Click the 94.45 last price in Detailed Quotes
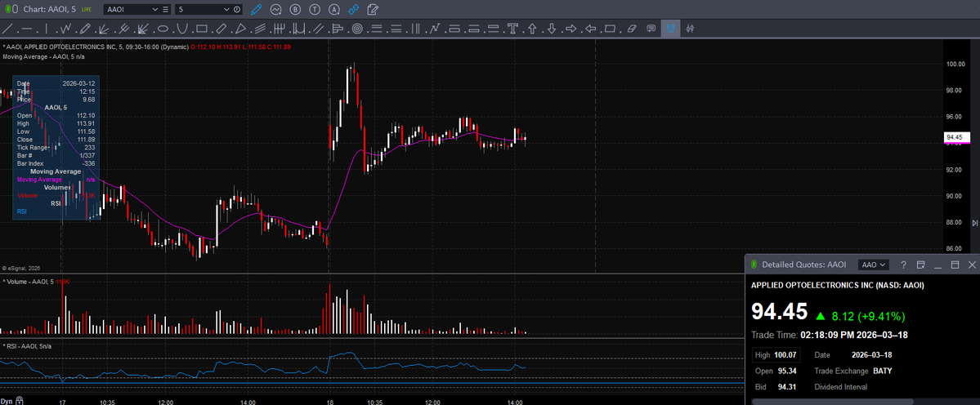This screenshot has height=405, width=980. 780,311
